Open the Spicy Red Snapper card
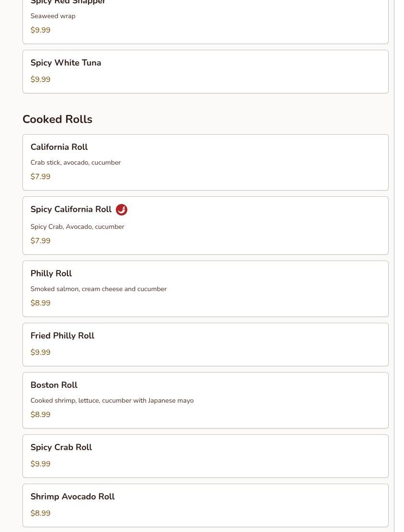The image size is (404, 532). pos(205,22)
